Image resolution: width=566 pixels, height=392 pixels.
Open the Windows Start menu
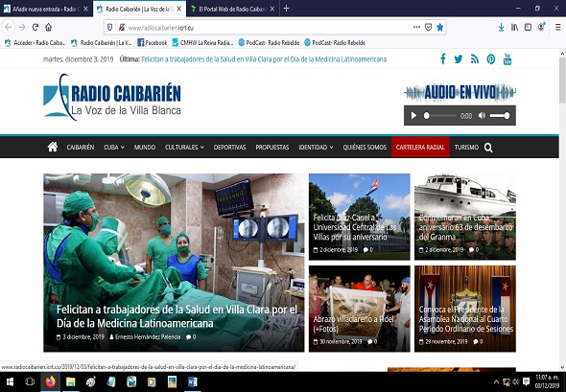[10, 381]
